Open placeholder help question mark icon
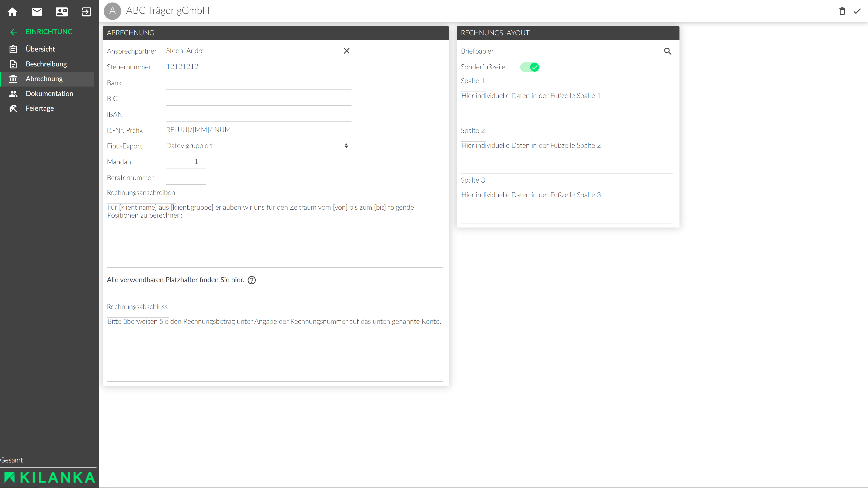 (x=252, y=280)
